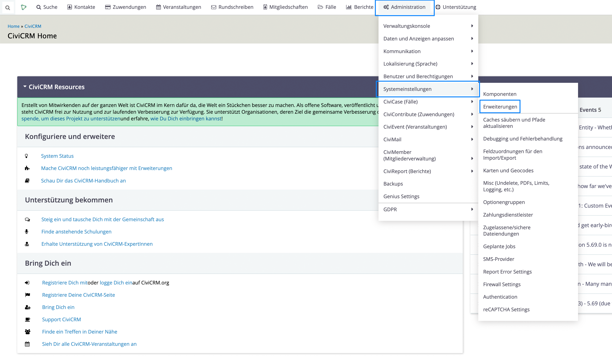Click the expert person icon beside ExpertInnen
This screenshot has height=364, width=612.
click(27, 244)
